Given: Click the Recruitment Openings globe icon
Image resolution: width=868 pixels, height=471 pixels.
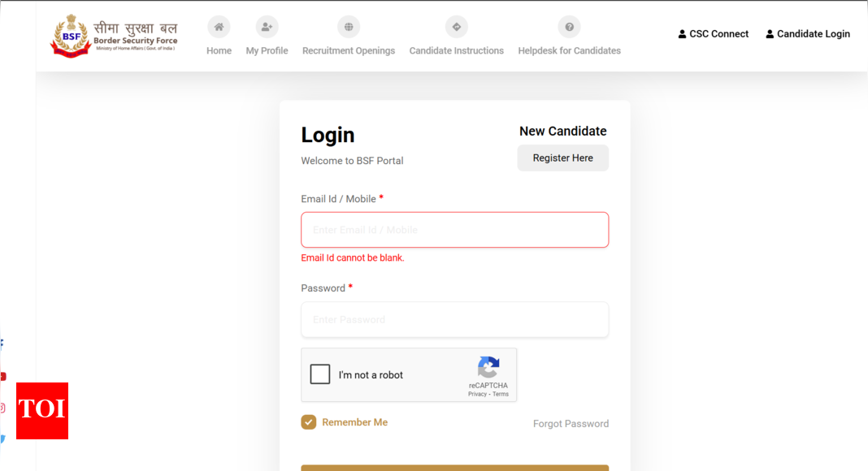Looking at the screenshot, I should (x=349, y=27).
